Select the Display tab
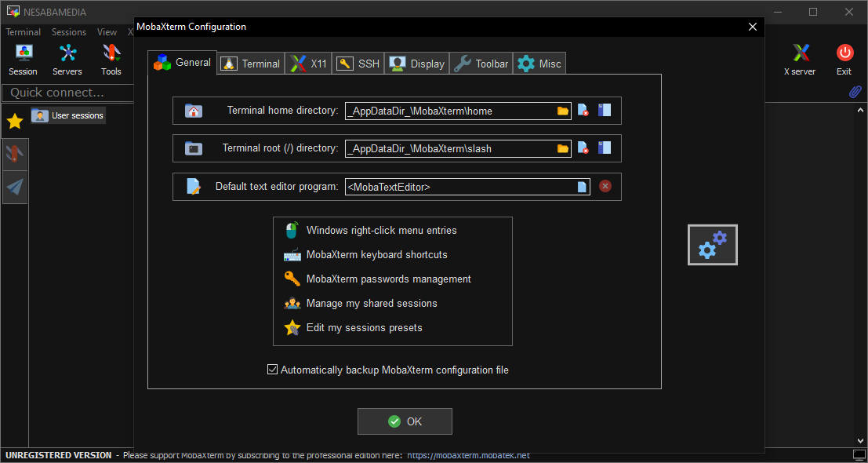 417,64
